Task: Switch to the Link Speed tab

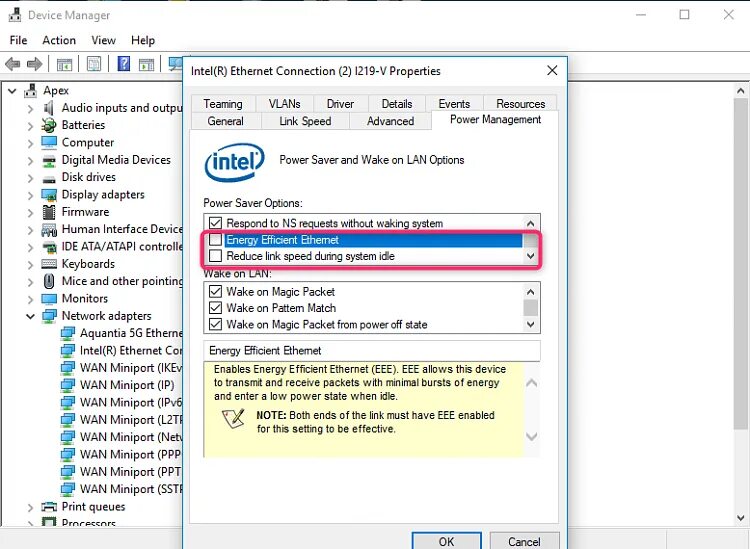Action: [305, 121]
